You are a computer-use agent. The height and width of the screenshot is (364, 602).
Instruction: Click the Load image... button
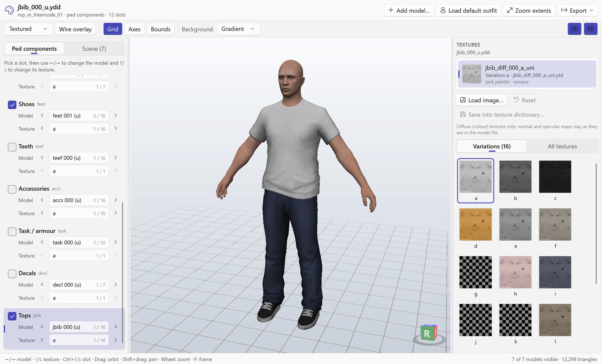click(481, 100)
